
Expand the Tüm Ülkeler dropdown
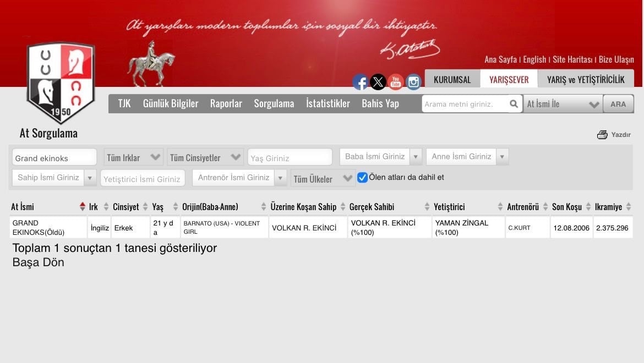(x=323, y=179)
